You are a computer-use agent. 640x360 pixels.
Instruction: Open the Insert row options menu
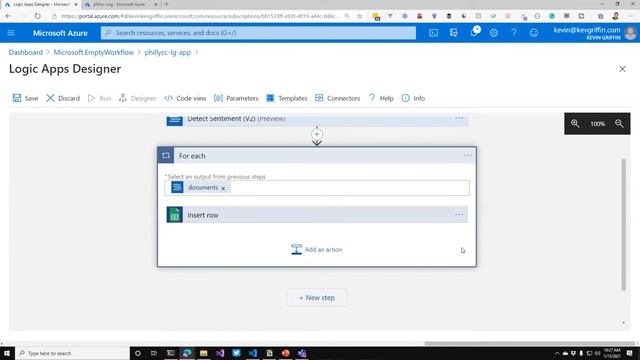pyautogui.click(x=459, y=215)
